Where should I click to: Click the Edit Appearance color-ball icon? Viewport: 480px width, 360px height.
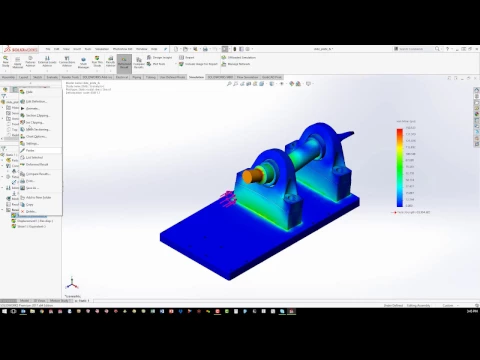click(292, 84)
